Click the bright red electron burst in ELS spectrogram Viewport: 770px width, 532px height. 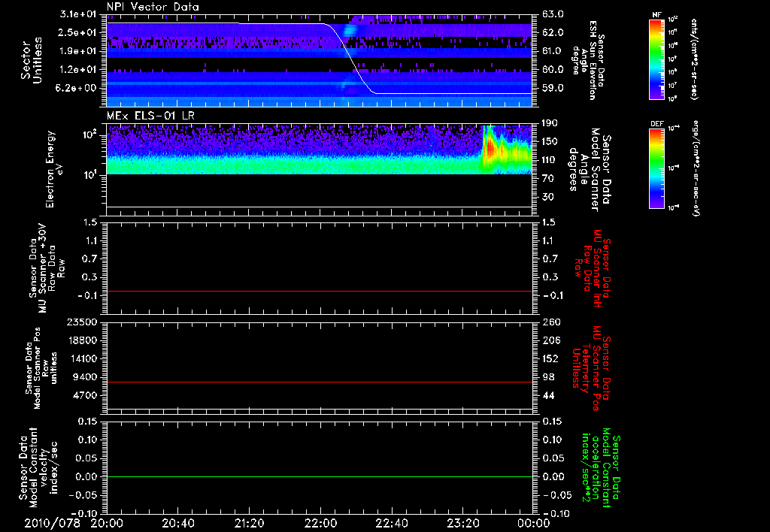pos(489,147)
